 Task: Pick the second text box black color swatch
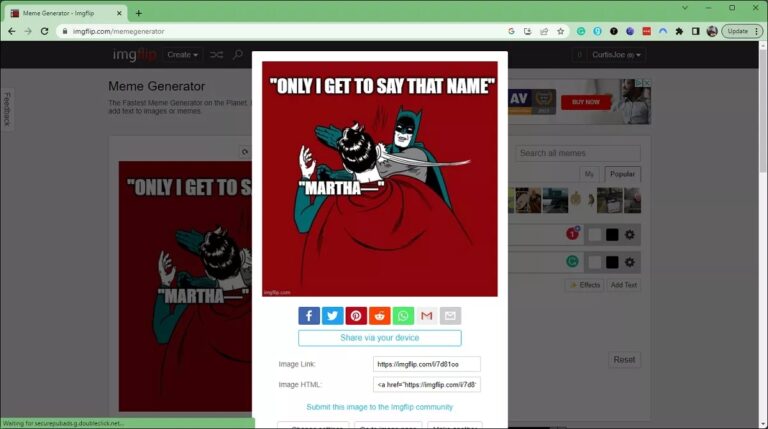click(612, 262)
